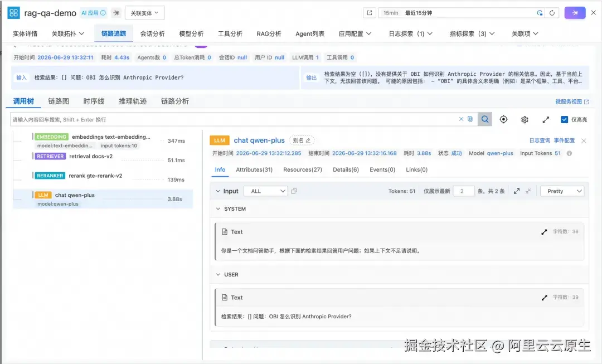Open the 模型分析 tab
Screen dimensions: 602x364
coord(191,34)
